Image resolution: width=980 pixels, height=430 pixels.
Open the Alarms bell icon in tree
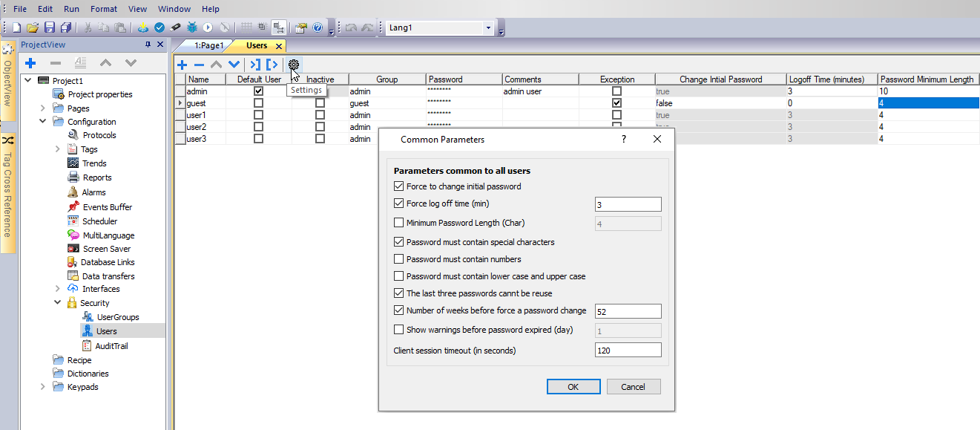click(x=73, y=192)
